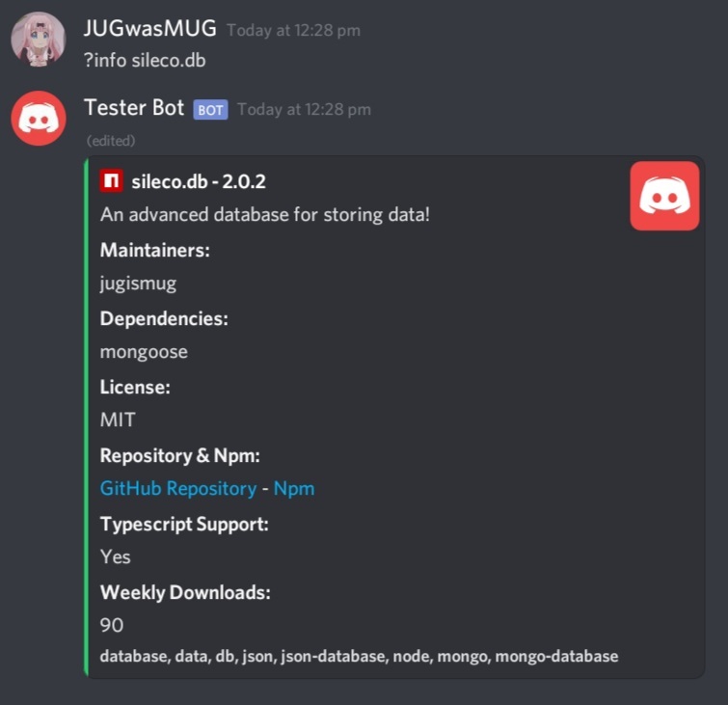Click the (edited) label under Tester Bot

[111, 140]
